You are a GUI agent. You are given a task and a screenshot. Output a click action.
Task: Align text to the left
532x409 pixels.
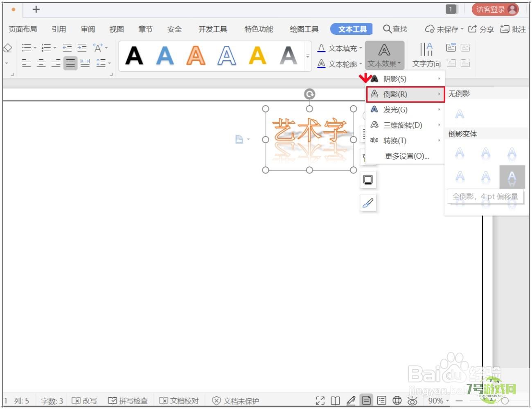[26, 63]
